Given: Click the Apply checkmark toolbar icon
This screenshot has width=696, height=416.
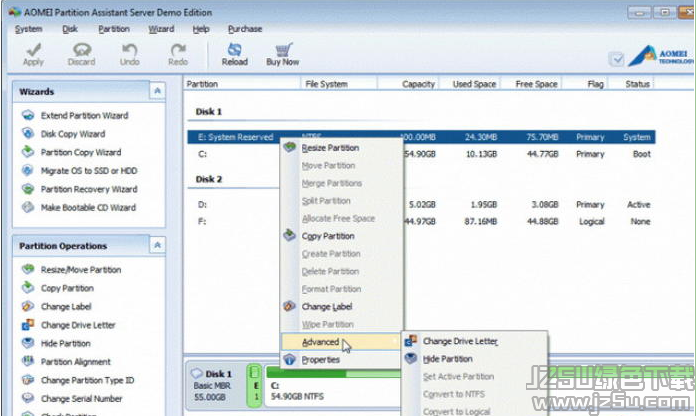Looking at the screenshot, I should pyautogui.click(x=34, y=49).
